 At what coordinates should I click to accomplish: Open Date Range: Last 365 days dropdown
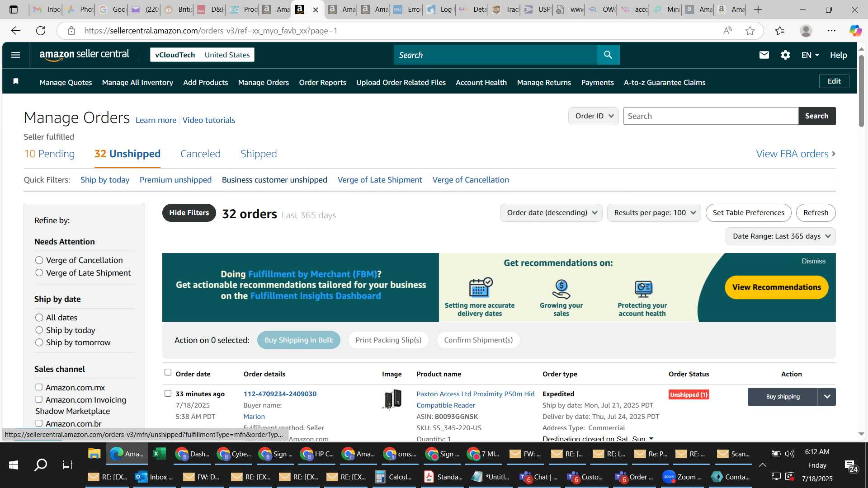point(781,236)
